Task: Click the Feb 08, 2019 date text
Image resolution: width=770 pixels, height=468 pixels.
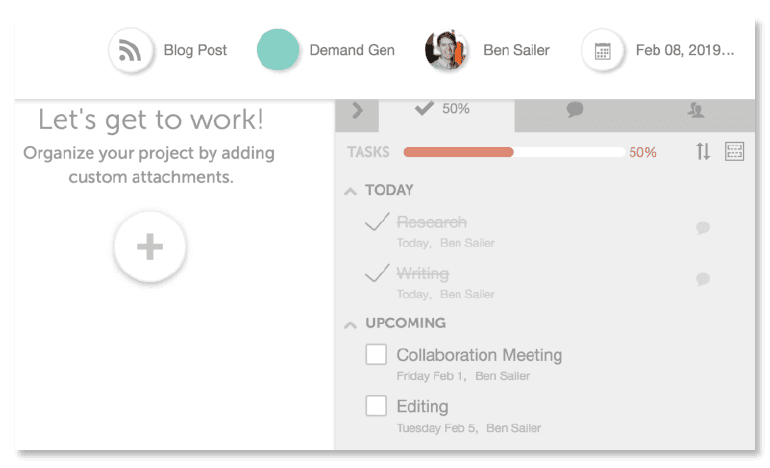Action: [684, 50]
